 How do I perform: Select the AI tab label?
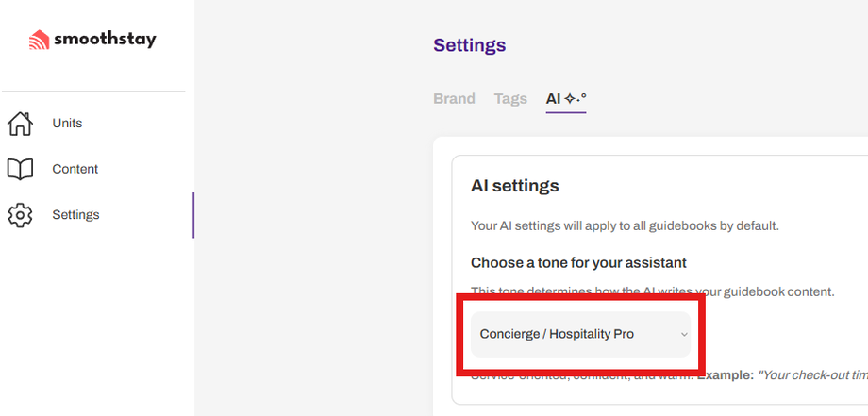tap(554, 98)
